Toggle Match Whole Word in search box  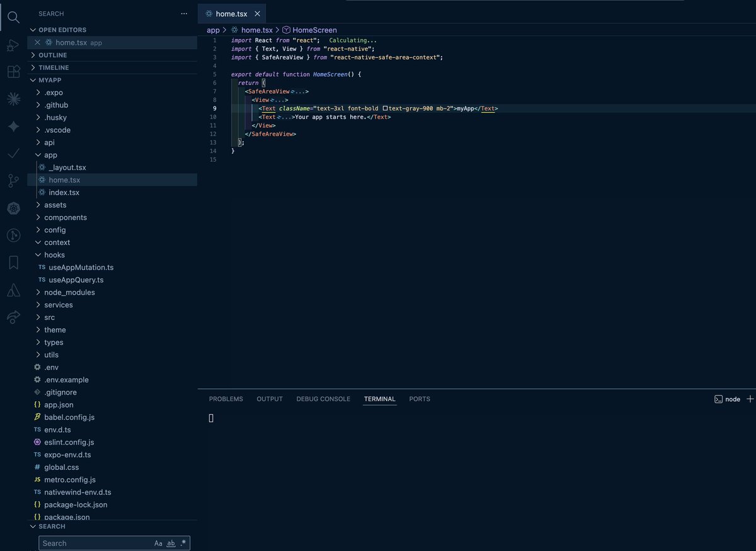coord(171,543)
